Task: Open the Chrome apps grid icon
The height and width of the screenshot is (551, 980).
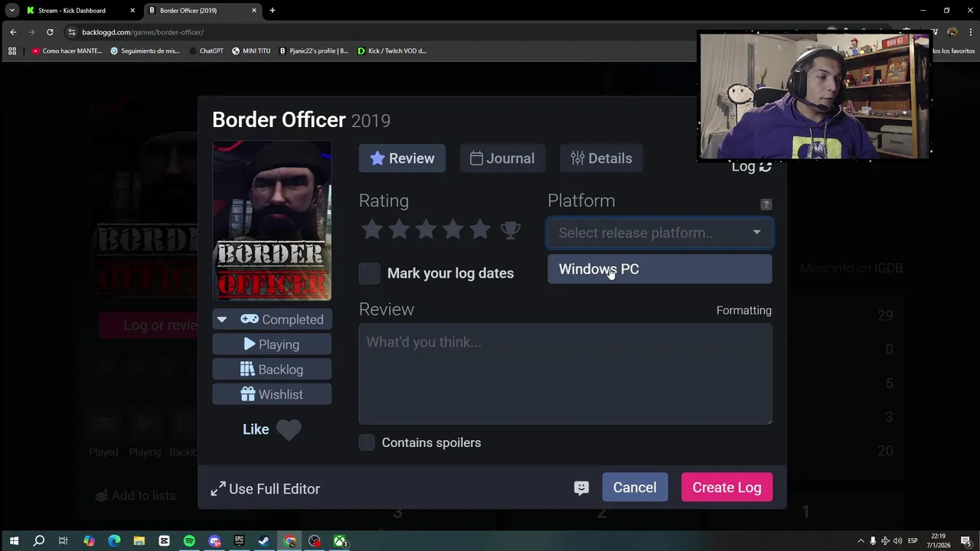Action: click(12, 51)
